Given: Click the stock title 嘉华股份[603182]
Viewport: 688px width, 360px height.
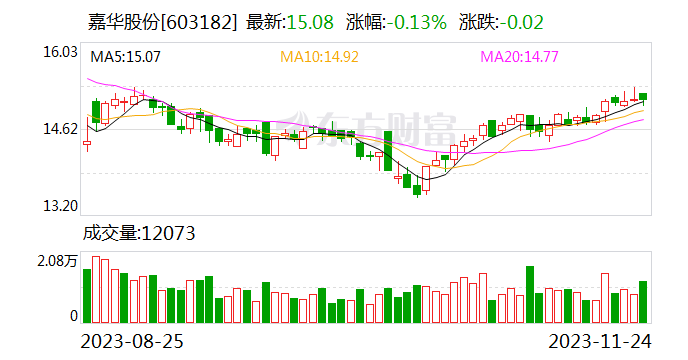Looking at the screenshot, I should click(162, 22).
